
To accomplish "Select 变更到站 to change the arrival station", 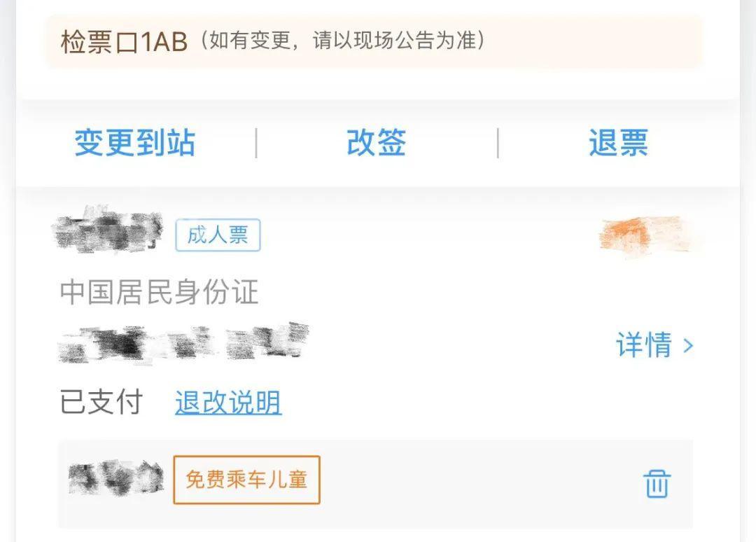I will (x=134, y=143).
